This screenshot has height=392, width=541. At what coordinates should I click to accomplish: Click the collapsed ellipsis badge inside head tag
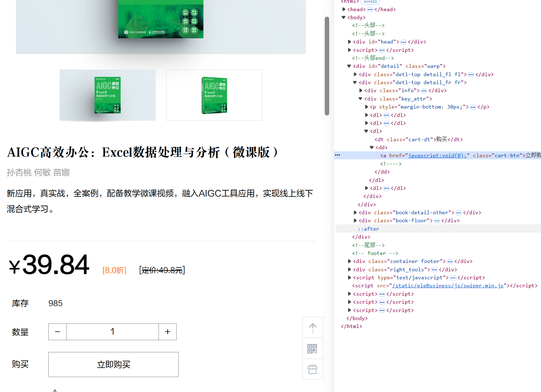click(370, 9)
